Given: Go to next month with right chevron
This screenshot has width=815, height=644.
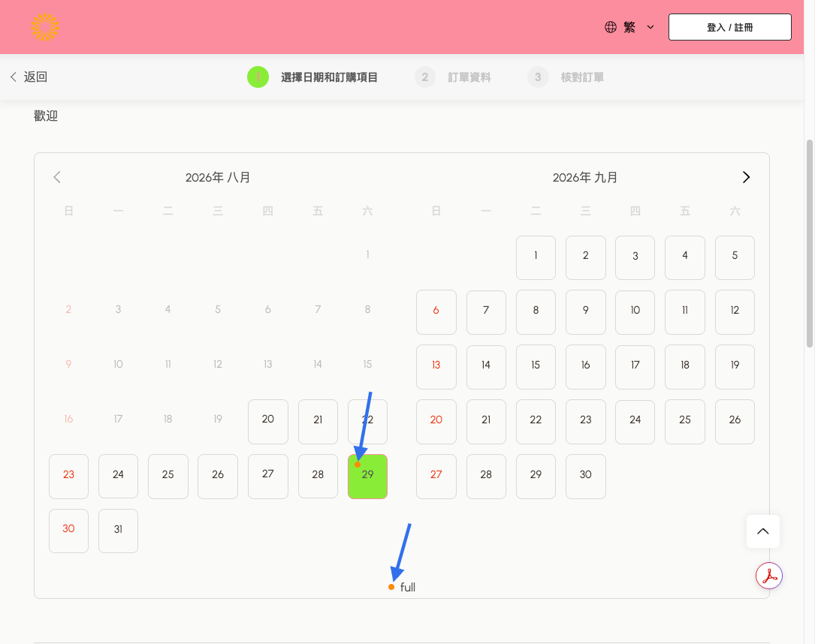Looking at the screenshot, I should click(x=746, y=177).
